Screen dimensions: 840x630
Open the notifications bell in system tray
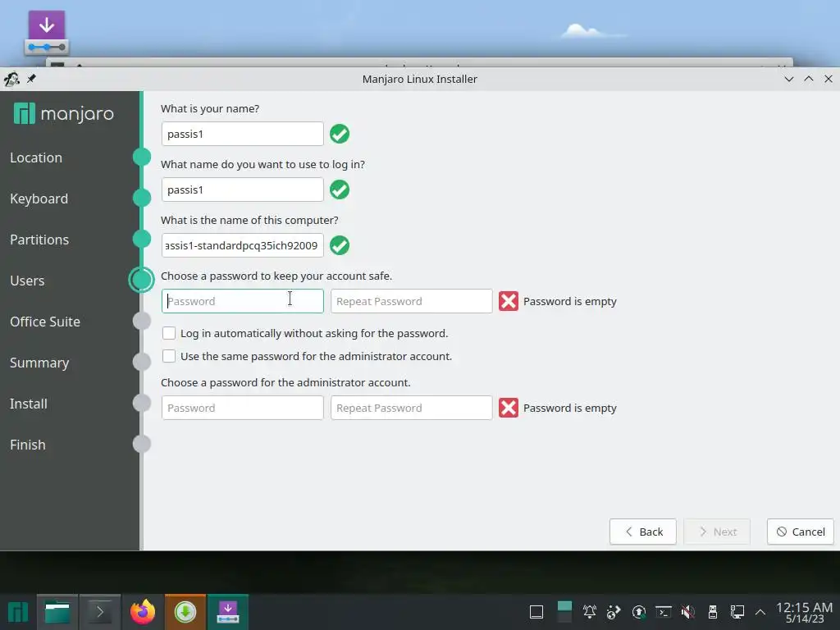tap(590, 612)
